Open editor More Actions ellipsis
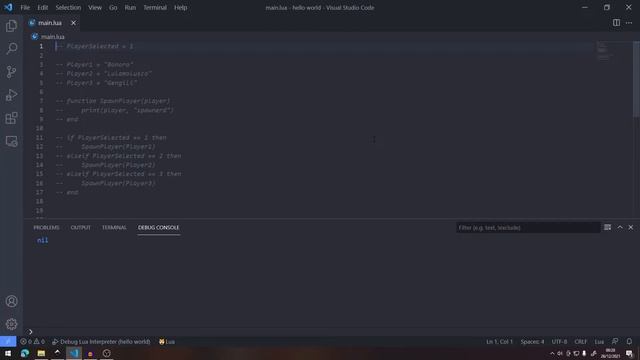Viewport: 640px width, 360px height. click(x=629, y=23)
